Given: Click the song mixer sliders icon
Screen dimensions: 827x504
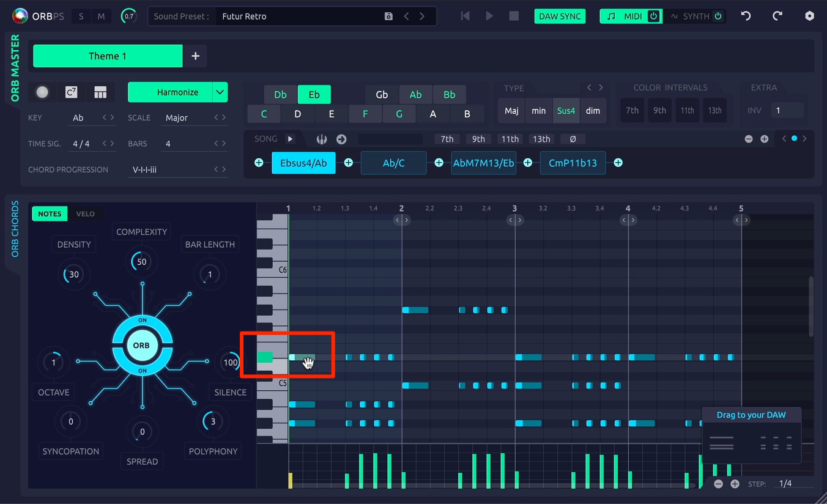Looking at the screenshot, I should [322, 139].
